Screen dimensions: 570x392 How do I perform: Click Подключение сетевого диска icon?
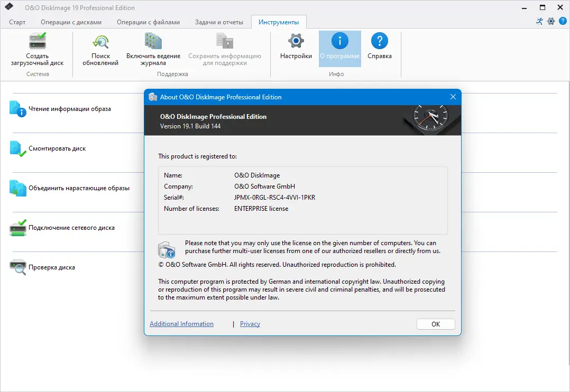click(18, 228)
